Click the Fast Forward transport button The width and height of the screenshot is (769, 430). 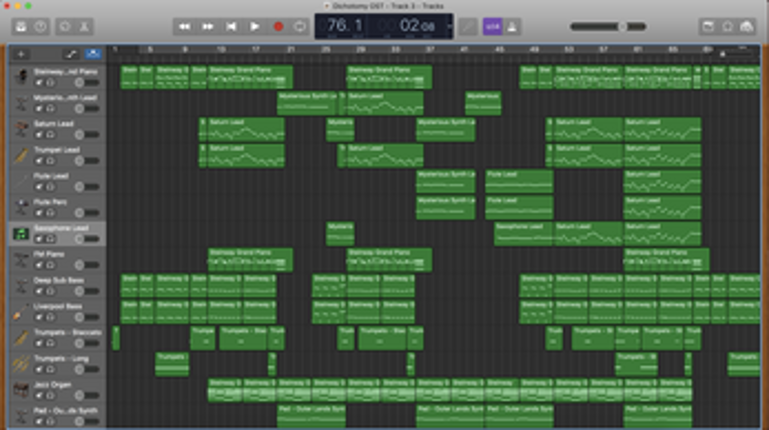pos(208,26)
